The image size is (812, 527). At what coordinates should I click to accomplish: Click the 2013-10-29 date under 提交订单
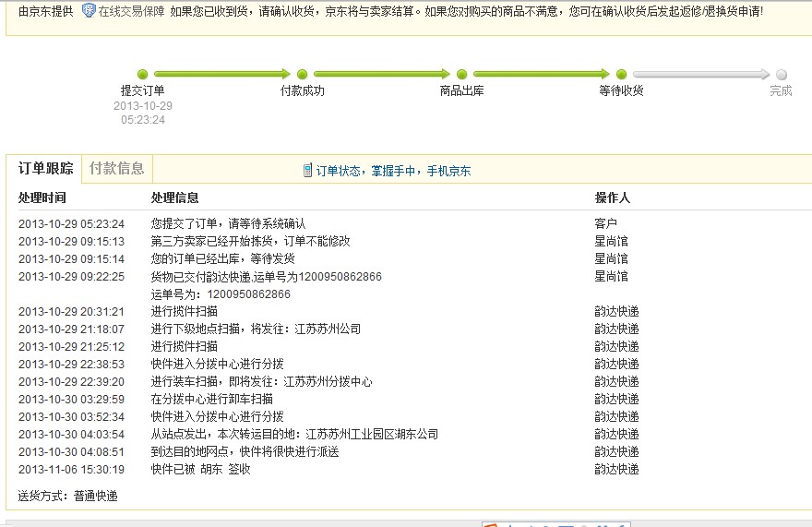tap(143, 106)
